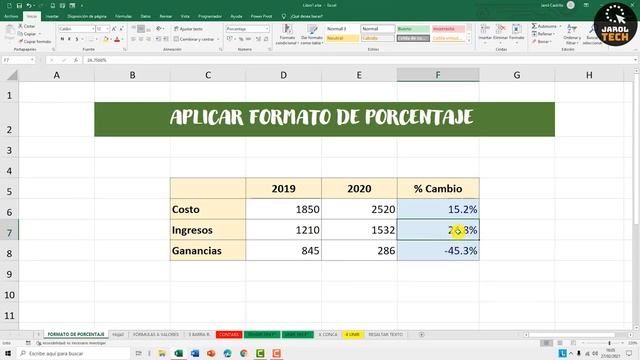Screen dimensions: 640x360
Task: Open Combinar y centrar dropdown arrow
Action: pos(218,39)
